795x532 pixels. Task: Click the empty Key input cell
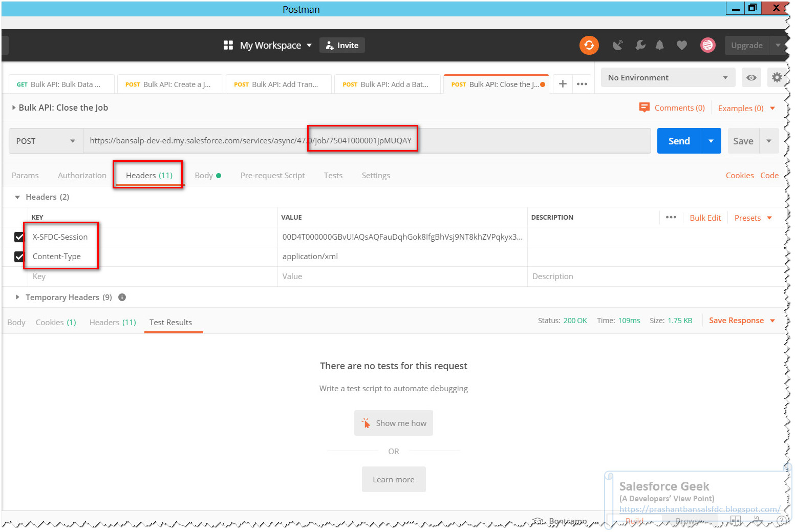tap(153, 276)
